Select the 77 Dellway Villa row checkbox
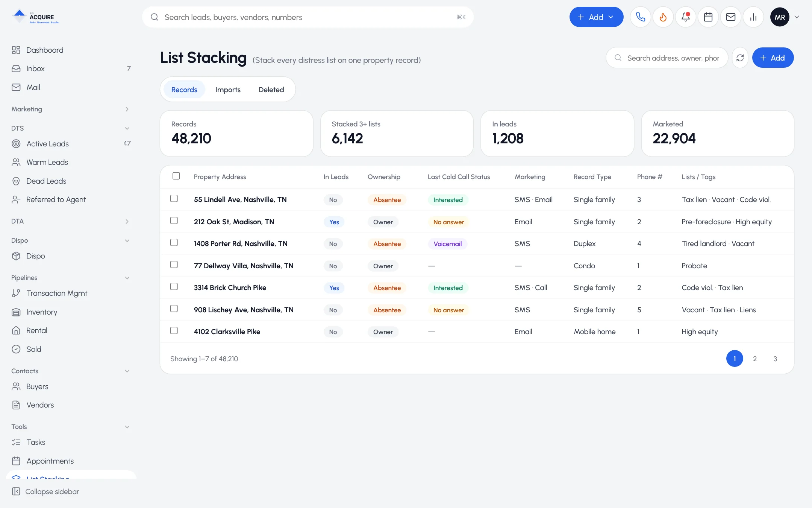 coord(174,265)
